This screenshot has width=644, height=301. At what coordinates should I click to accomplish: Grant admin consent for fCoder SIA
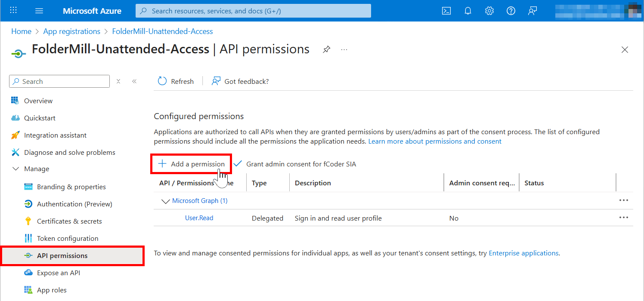tap(301, 164)
